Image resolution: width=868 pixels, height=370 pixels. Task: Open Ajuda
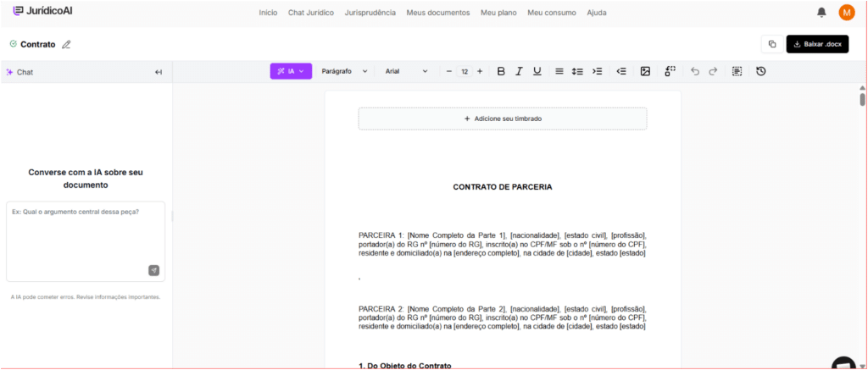pyautogui.click(x=596, y=13)
